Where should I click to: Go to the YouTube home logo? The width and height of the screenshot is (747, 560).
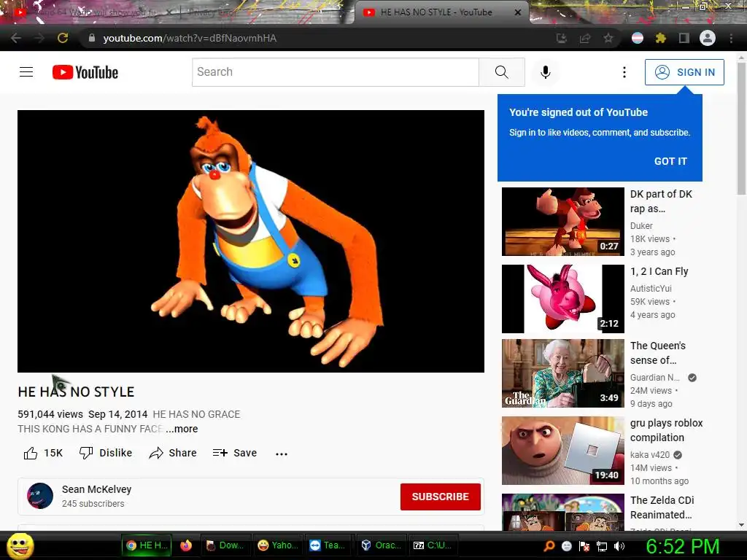[x=85, y=72]
